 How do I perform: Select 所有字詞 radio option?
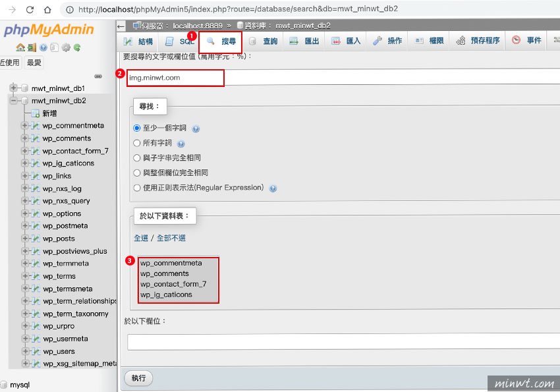pyautogui.click(x=137, y=143)
